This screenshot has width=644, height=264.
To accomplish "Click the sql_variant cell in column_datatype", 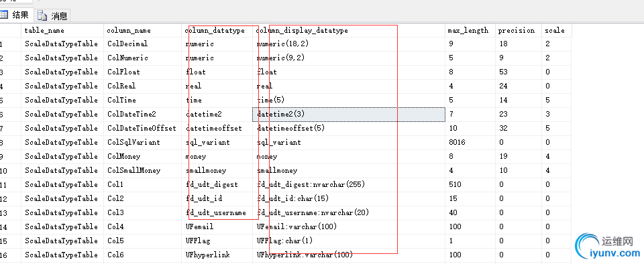I will (217, 142).
